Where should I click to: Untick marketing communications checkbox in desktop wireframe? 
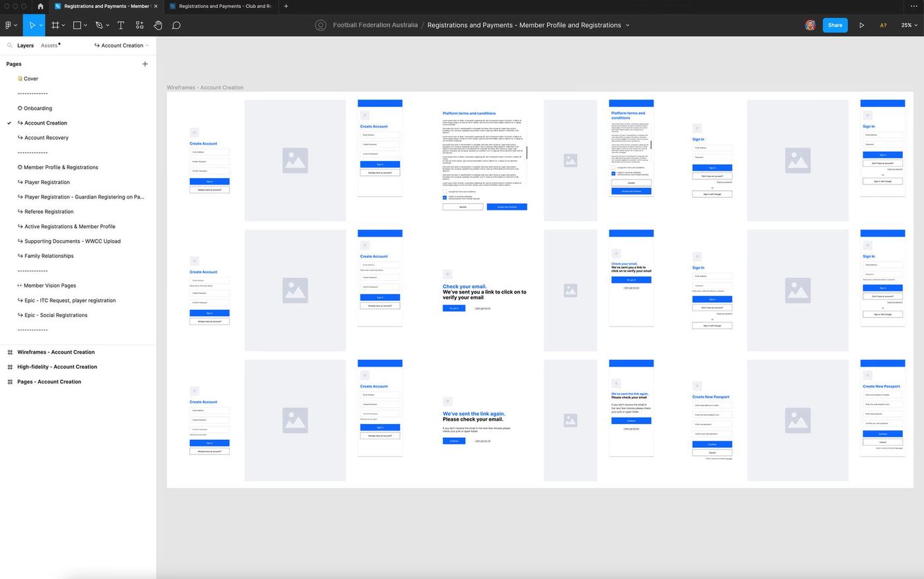point(444,197)
